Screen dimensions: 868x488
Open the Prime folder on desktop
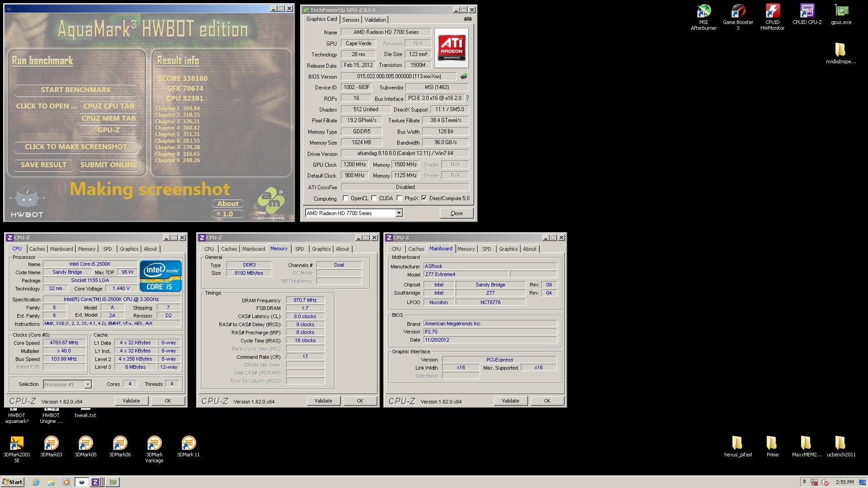(x=772, y=446)
